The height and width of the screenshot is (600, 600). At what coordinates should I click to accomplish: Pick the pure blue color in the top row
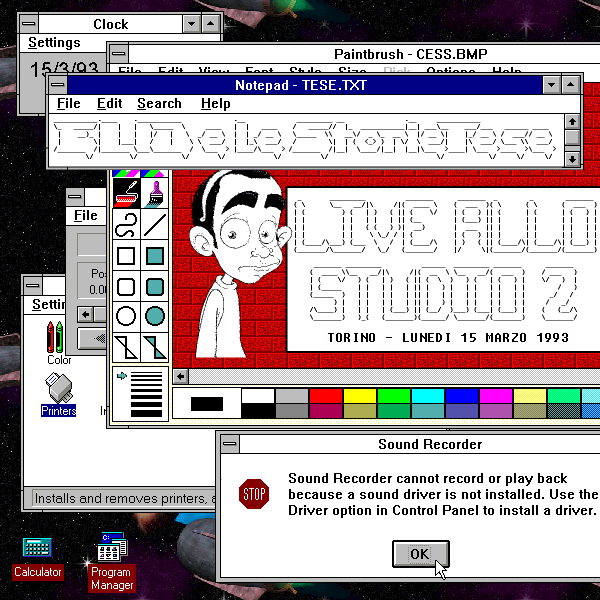pos(462,396)
